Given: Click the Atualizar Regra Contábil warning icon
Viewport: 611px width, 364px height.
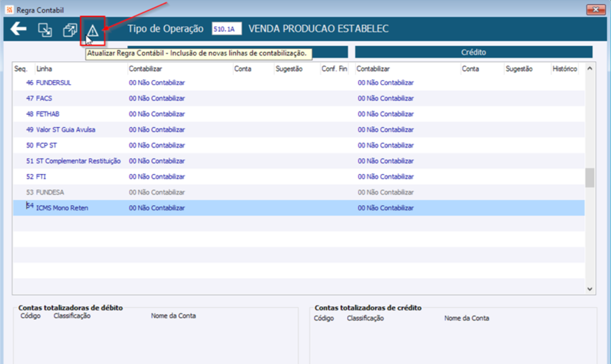Looking at the screenshot, I should click(x=93, y=31).
